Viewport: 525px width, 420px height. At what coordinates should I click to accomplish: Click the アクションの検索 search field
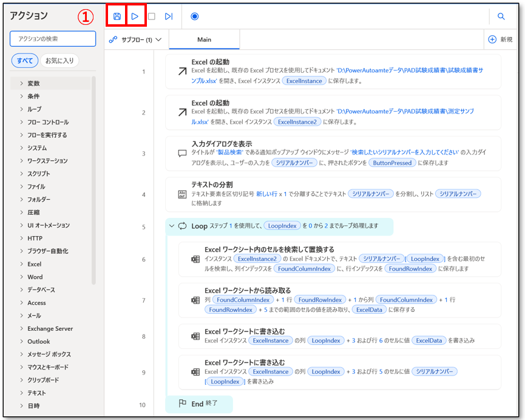click(53, 39)
